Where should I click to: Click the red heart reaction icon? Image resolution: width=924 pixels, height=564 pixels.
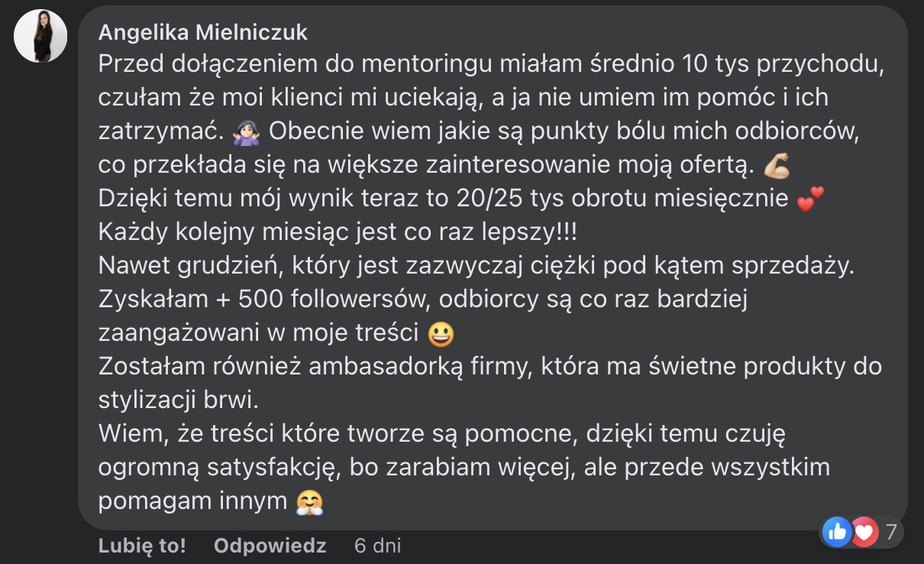coord(864,531)
